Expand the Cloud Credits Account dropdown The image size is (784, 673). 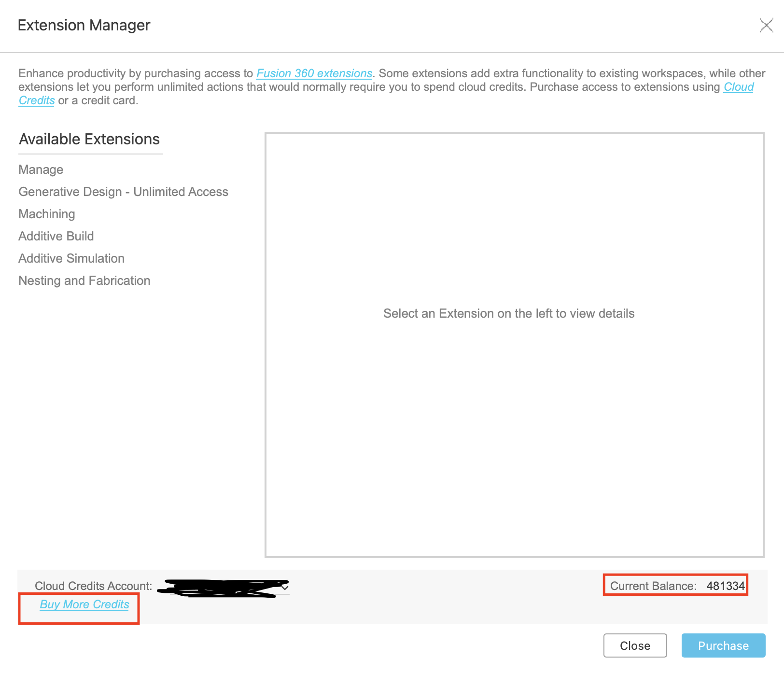[x=285, y=587]
